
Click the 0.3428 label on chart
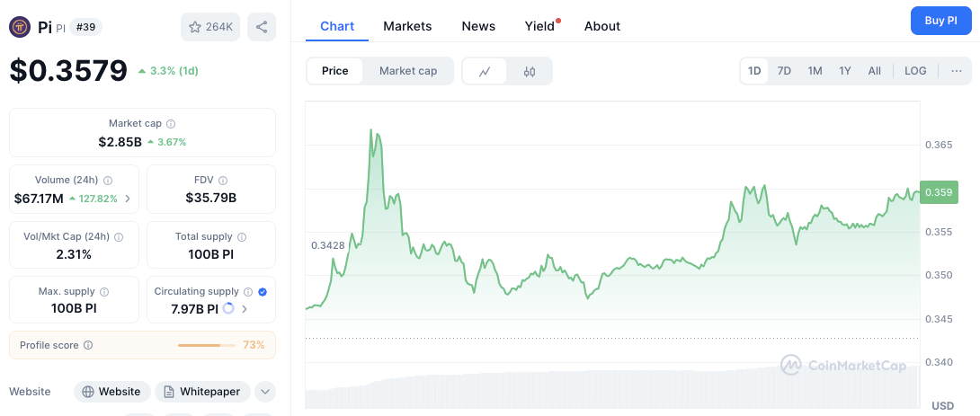pyautogui.click(x=327, y=245)
